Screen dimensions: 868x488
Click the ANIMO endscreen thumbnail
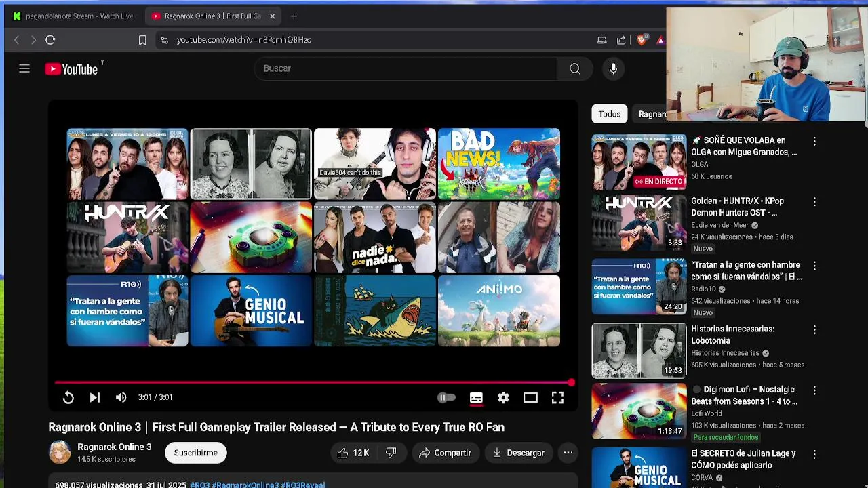point(499,310)
